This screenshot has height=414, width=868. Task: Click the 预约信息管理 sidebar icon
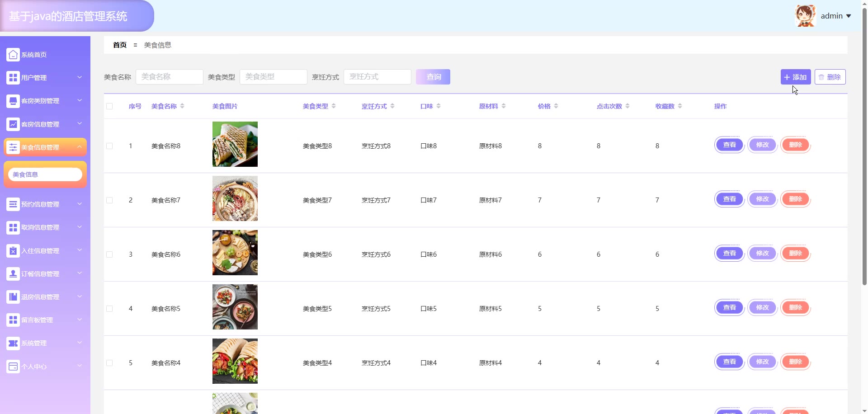coord(13,204)
